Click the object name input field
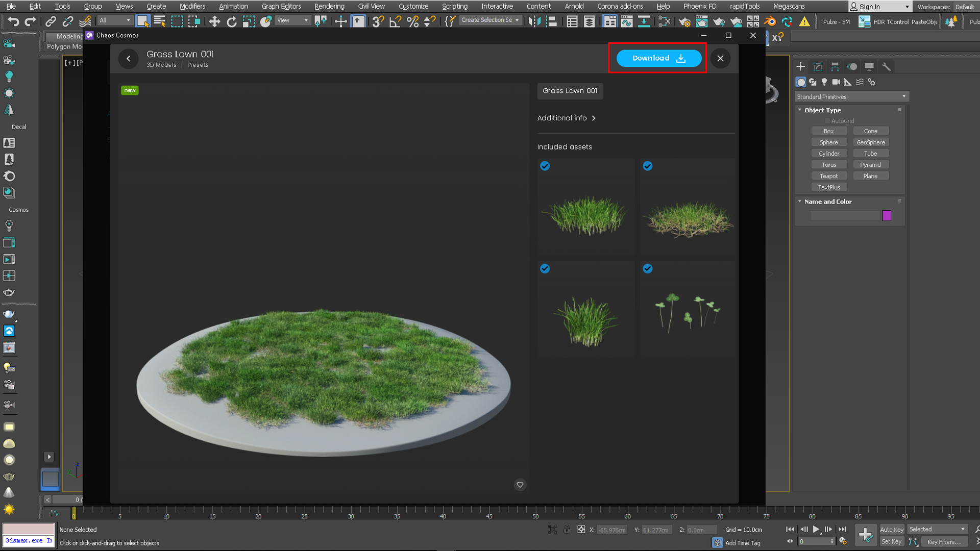Screen dimensions: 980x551 [x=845, y=216]
